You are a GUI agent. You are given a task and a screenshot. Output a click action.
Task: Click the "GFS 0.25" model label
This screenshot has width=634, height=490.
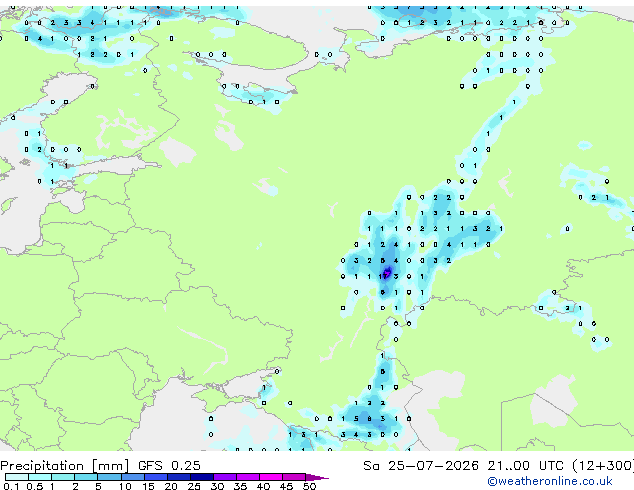coord(169,466)
